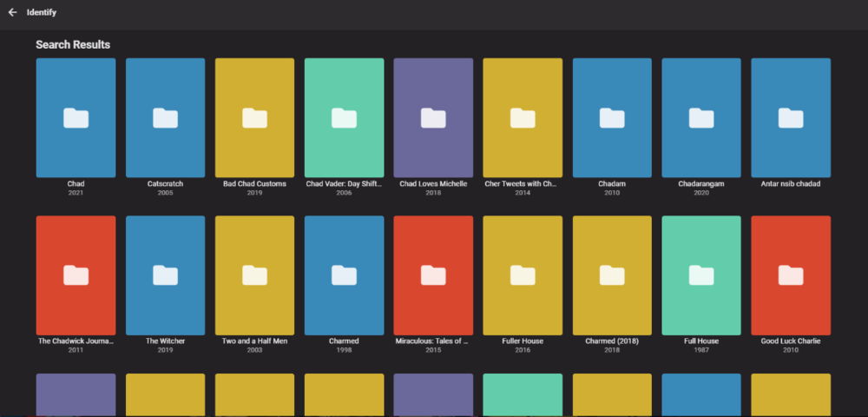This screenshot has height=417, width=868.
Task: Click the "Search Results" heading
Action: point(73,45)
